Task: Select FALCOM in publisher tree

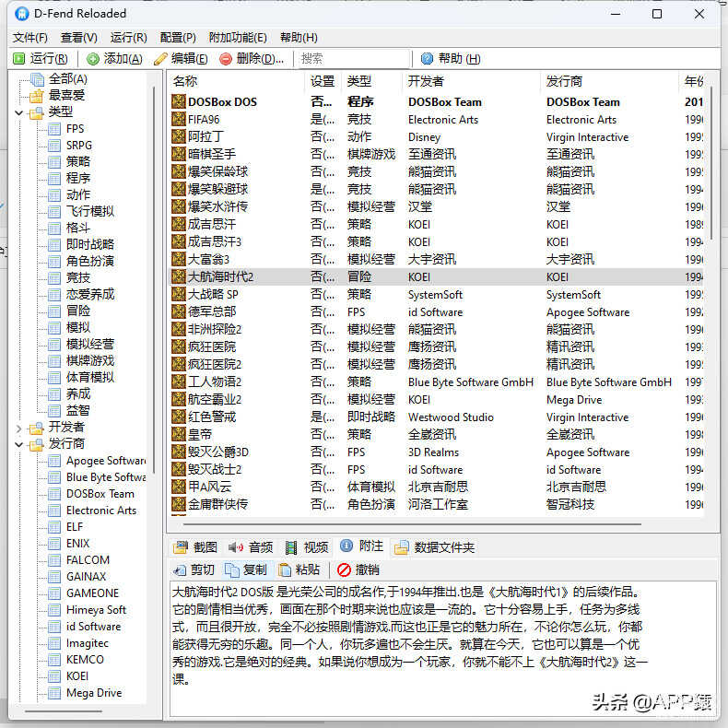Action: [88, 560]
